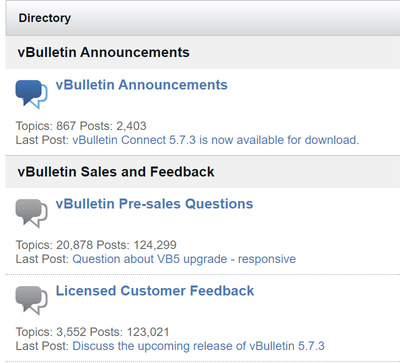The width and height of the screenshot is (407, 363).
Task: Open the Licensed Customer Feedback forum
Action: coord(155,291)
